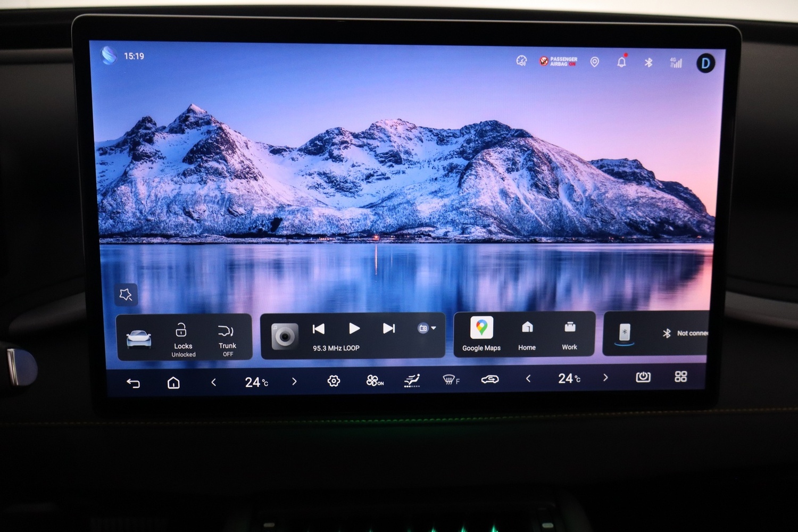Toggle front defrost
This screenshot has height=532, width=798.
(x=451, y=379)
